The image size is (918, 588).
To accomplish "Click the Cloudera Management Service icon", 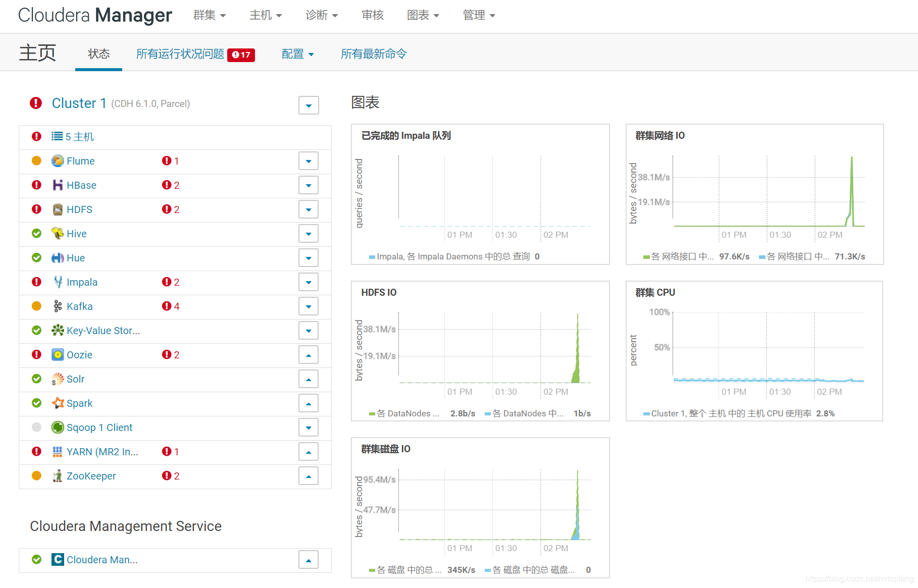I will click(58, 560).
